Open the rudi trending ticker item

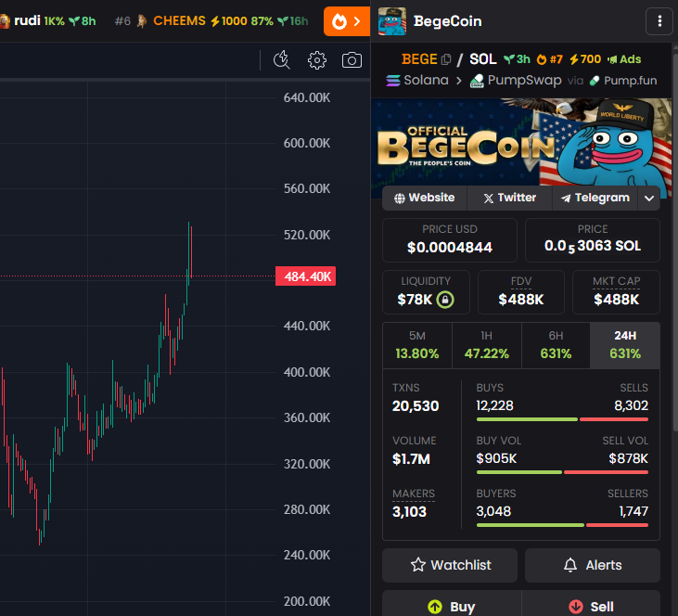(47, 20)
